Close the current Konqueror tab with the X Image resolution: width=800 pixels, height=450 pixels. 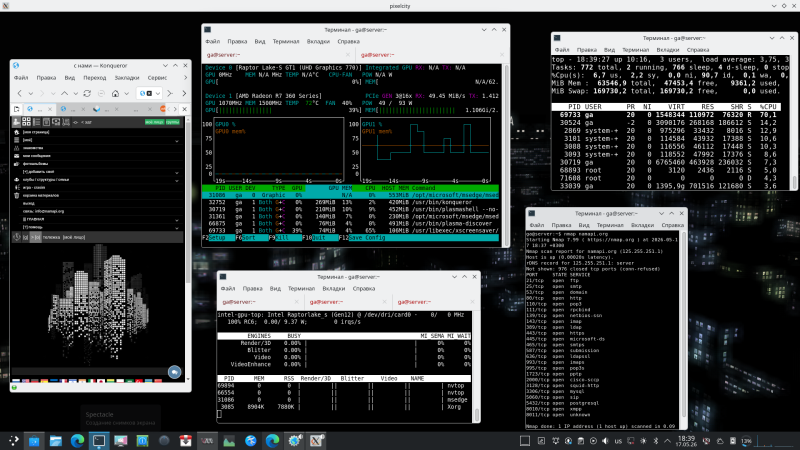(x=185, y=109)
